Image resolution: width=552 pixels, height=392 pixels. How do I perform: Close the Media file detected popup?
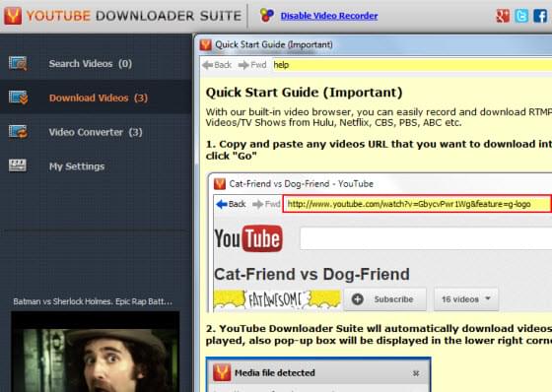pyautogui.click(x=416, y=373)
